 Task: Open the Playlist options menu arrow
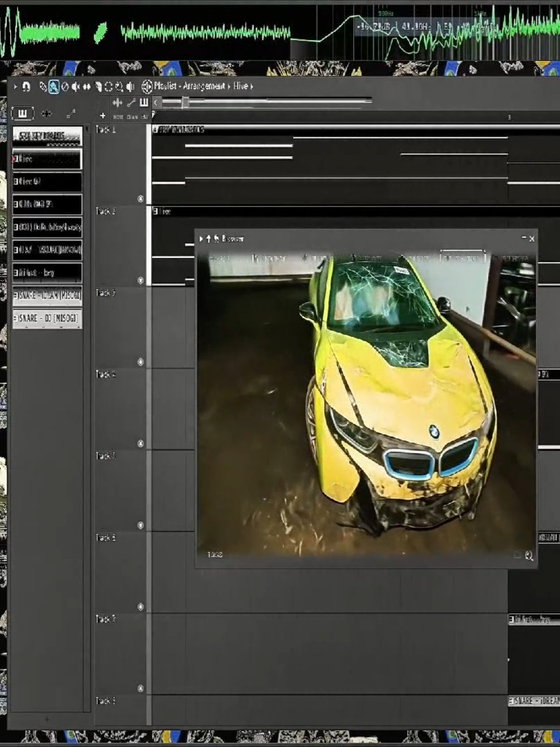(x=15, y=87)
